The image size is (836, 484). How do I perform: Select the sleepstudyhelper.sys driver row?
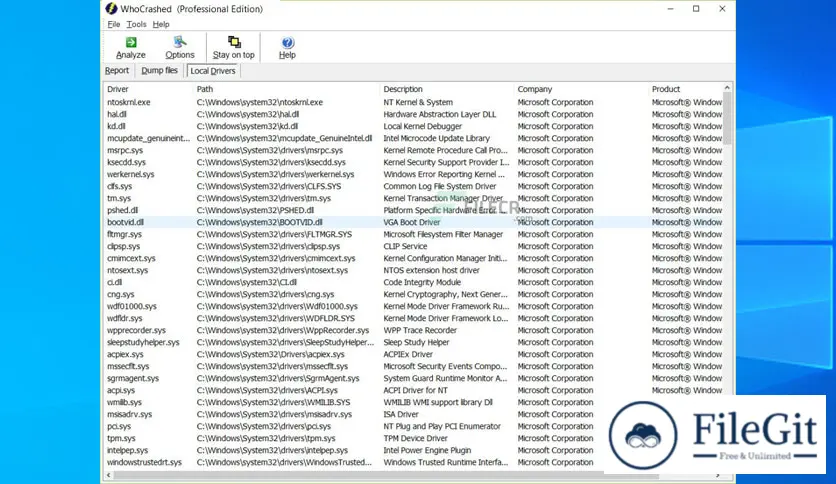[413, 342]
